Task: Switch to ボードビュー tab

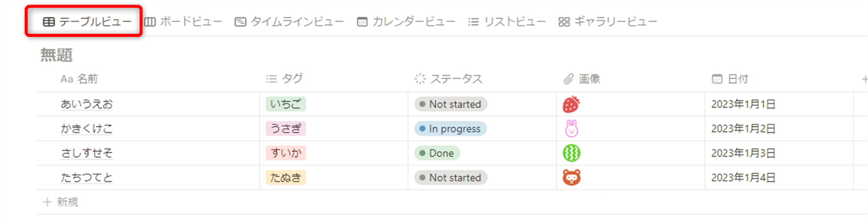Action: click(183, 22)
